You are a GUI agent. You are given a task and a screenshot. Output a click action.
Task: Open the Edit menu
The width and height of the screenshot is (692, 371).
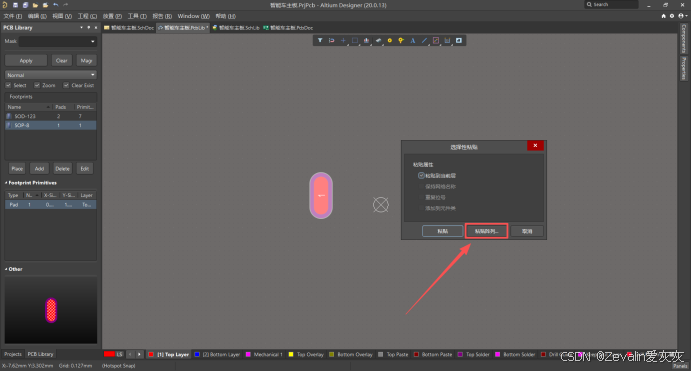pos(37,16)
